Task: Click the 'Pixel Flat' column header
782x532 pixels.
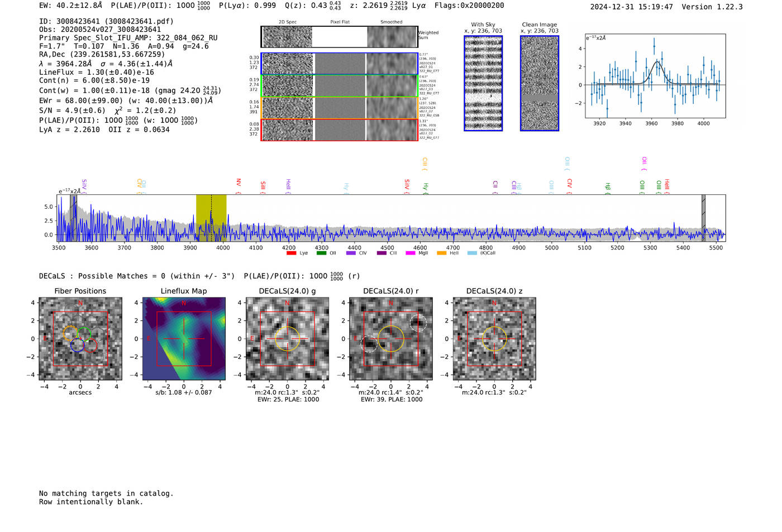Action: coord(340,22)
